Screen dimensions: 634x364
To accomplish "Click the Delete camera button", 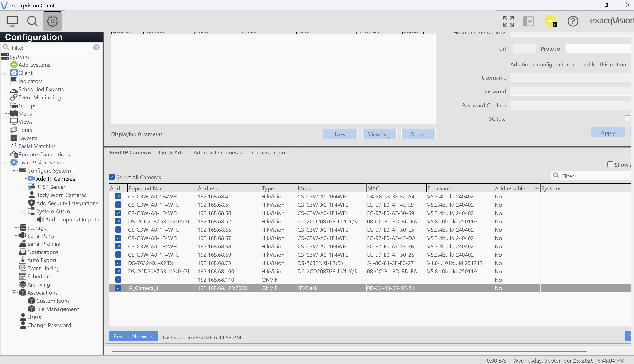I will (418, 134).
